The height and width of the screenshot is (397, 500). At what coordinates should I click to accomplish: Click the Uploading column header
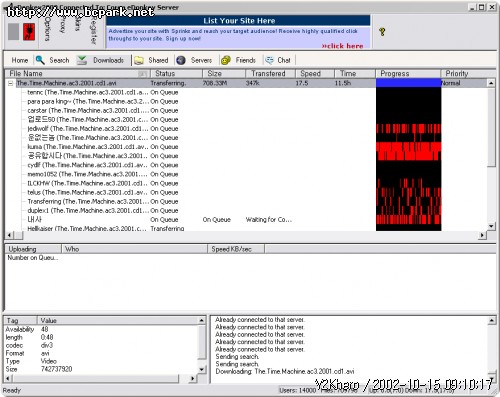(x=33, y=249)
